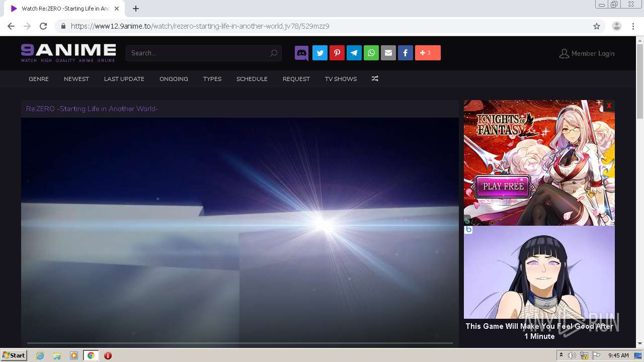Open media player taskbar icon
This screenshot has height=362, width=644.
(74, 355)
